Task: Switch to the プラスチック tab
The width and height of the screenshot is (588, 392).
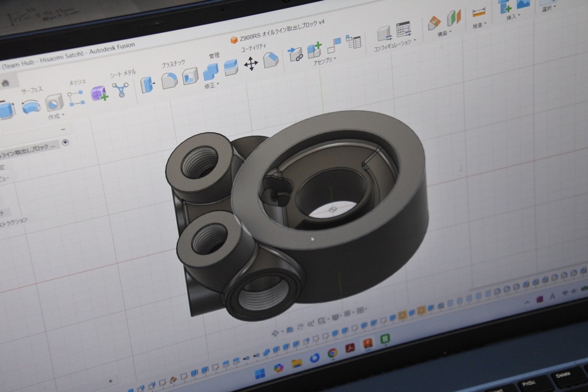Action: pyautogui.click(x=173, y=63)
